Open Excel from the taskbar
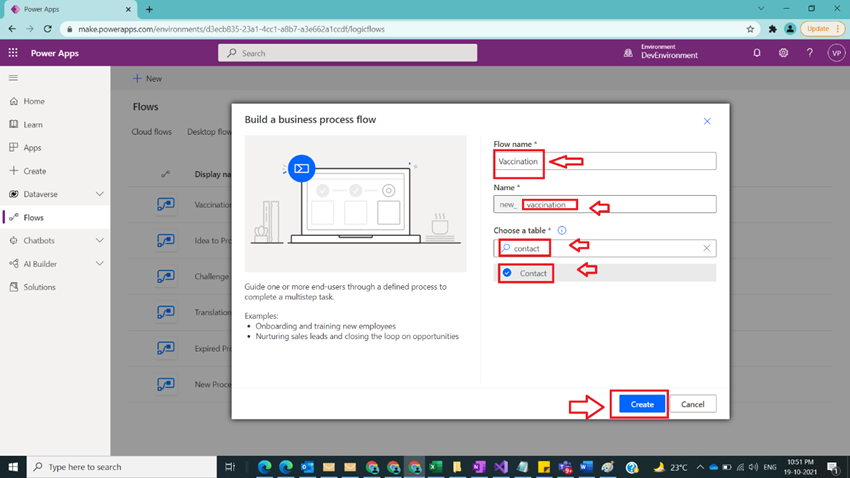Screen dimensions: 850x478 (x=435, y=467)
